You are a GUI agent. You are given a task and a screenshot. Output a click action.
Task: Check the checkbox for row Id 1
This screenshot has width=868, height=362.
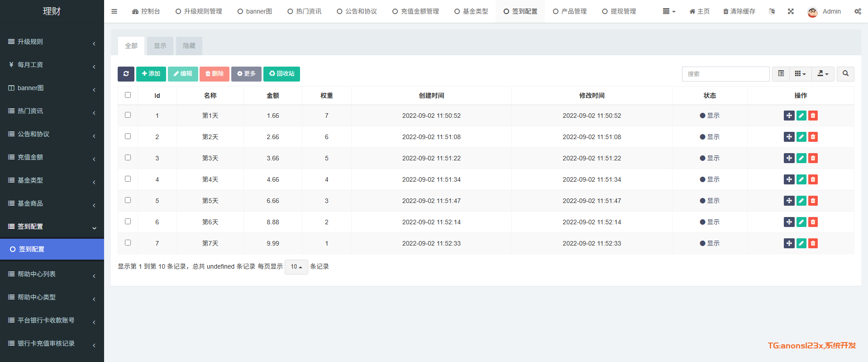coord(128,115)
